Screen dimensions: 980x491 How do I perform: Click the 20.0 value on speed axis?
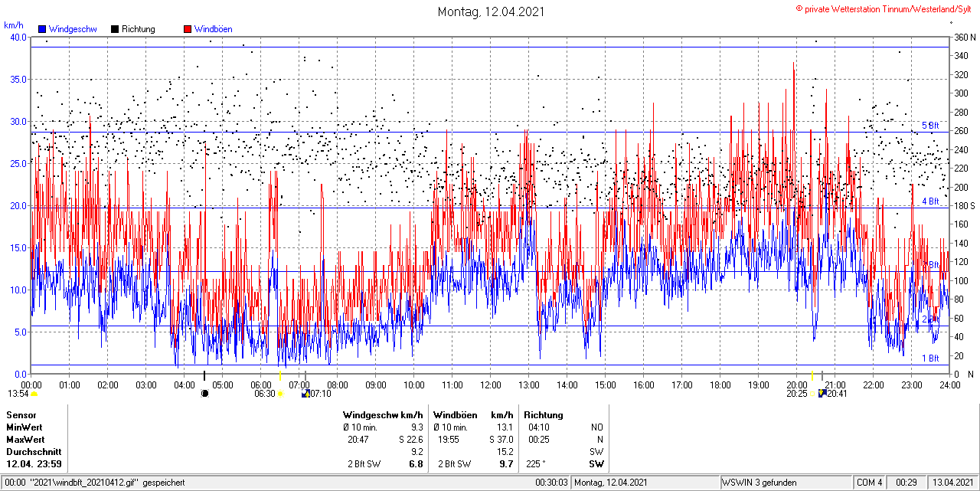tap(18, 206)
